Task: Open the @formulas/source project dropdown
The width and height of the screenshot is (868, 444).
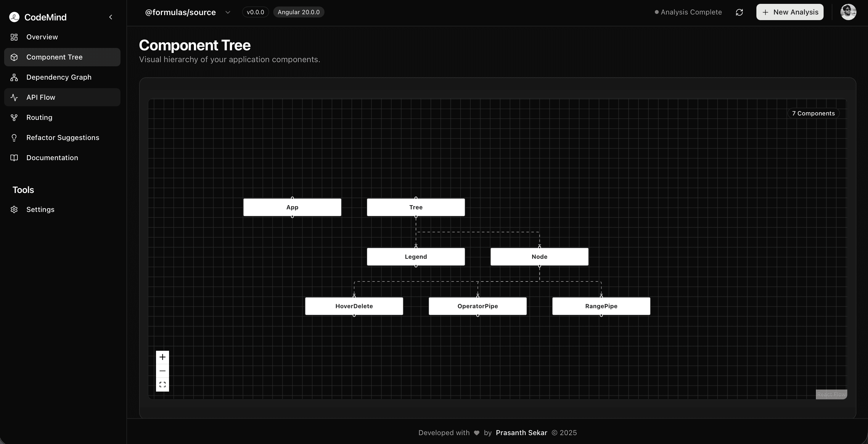Action: pyautogui.click(x=227, y=12)
